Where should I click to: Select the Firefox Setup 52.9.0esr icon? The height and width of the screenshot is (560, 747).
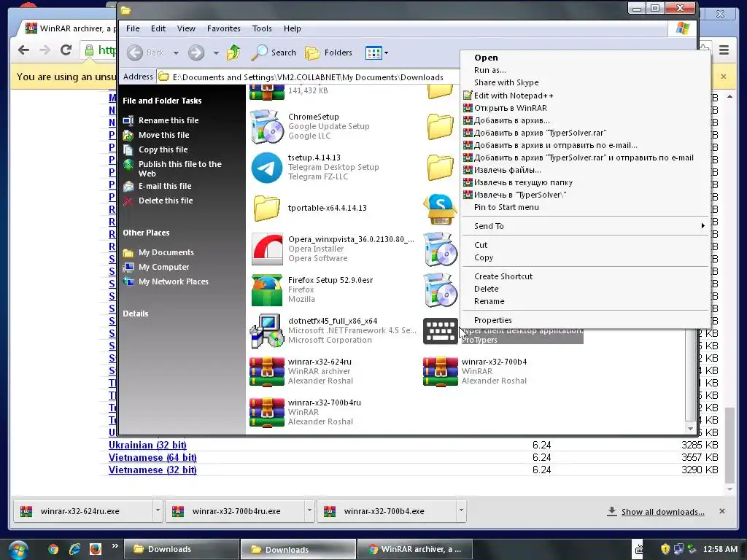267,290
